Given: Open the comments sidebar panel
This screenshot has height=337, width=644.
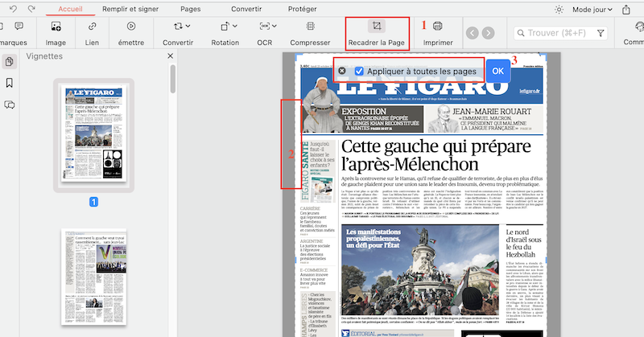Looking at the screenshot, I should [x=10, y=105].
